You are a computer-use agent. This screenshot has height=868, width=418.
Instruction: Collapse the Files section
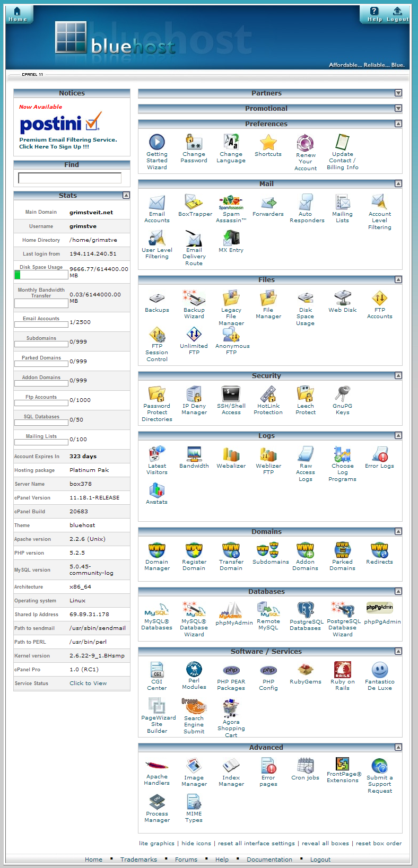click(398, 279)
